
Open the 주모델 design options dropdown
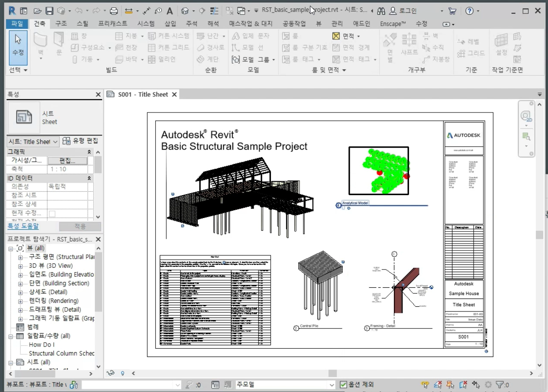pyautogui.click(x=285, y=385)
